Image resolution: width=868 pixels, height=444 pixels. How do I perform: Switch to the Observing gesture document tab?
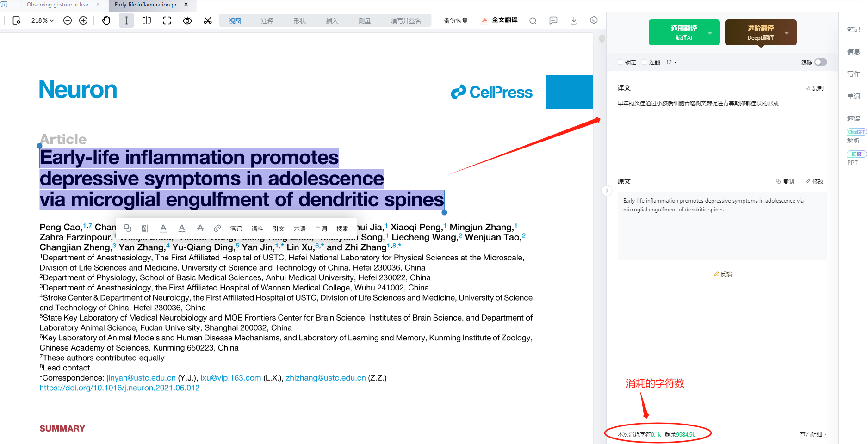pos(59,5)
